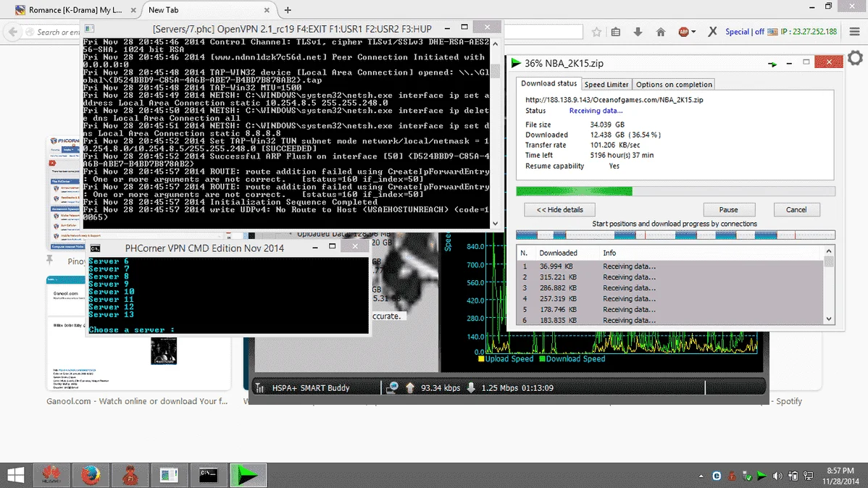
Task: Select connection 6 row with 183.835 KB
Action: [670, 320]
